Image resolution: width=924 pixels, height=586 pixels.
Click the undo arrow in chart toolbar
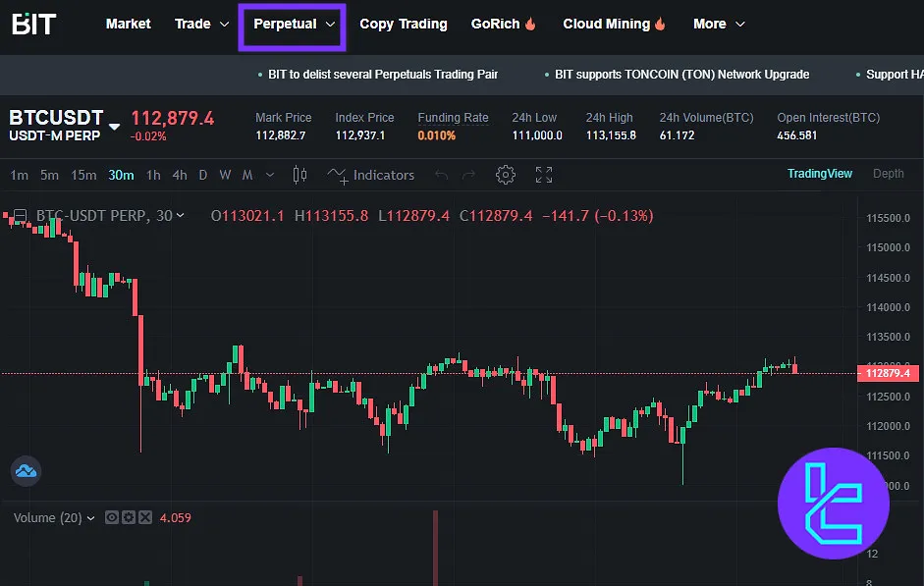pos(442,175)
